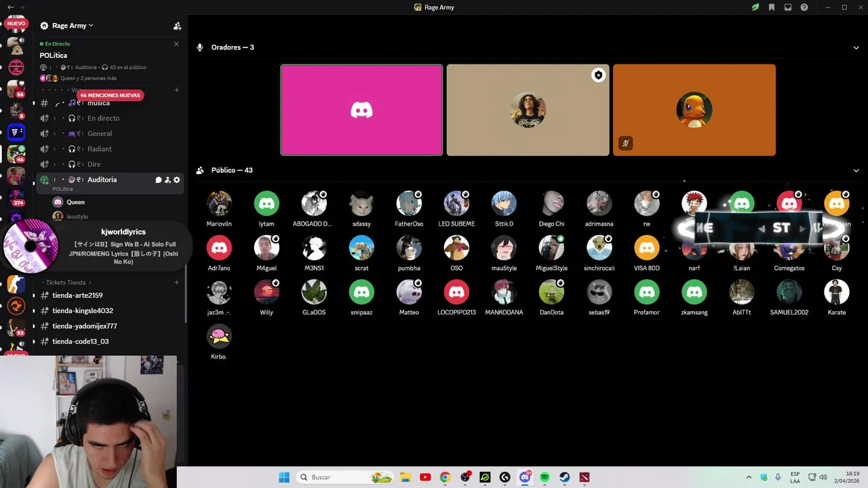Open Google Chrome from the taskbar
This screenshot has width=868, height=488.
click(x=445, y=477)
